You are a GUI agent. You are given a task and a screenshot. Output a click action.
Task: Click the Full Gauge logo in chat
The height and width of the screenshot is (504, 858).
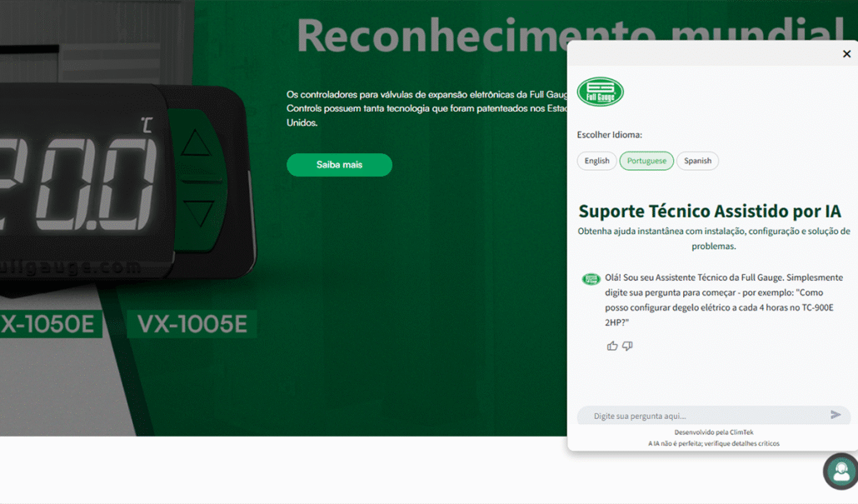click(601, 92)
